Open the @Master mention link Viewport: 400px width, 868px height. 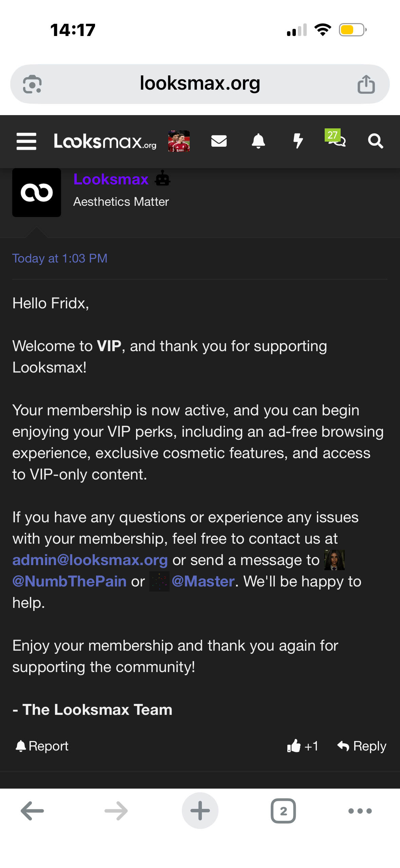[x=203, y=581]
